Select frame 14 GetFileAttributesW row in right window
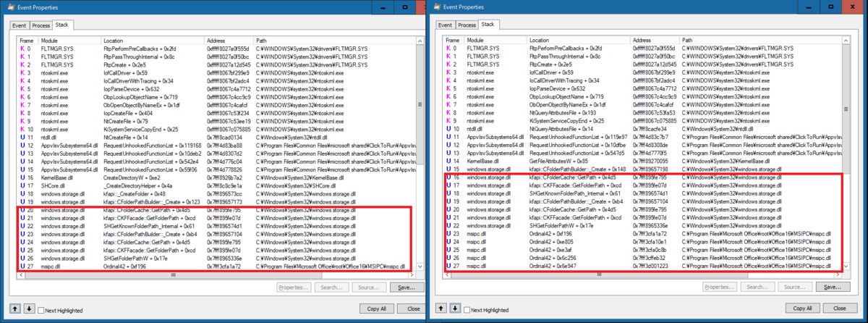The height and width of the screenshot is (323, 868). [x=644, y=160]
